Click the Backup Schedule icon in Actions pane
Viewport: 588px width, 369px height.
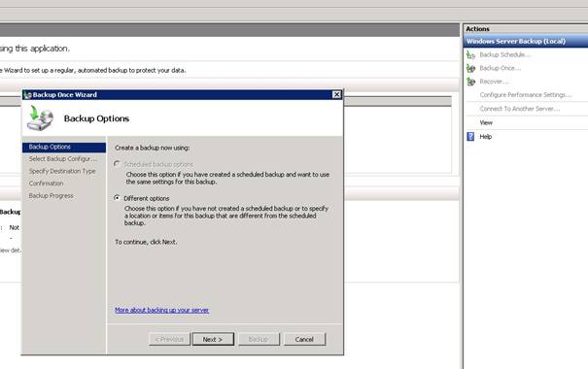tap(470, 55)
